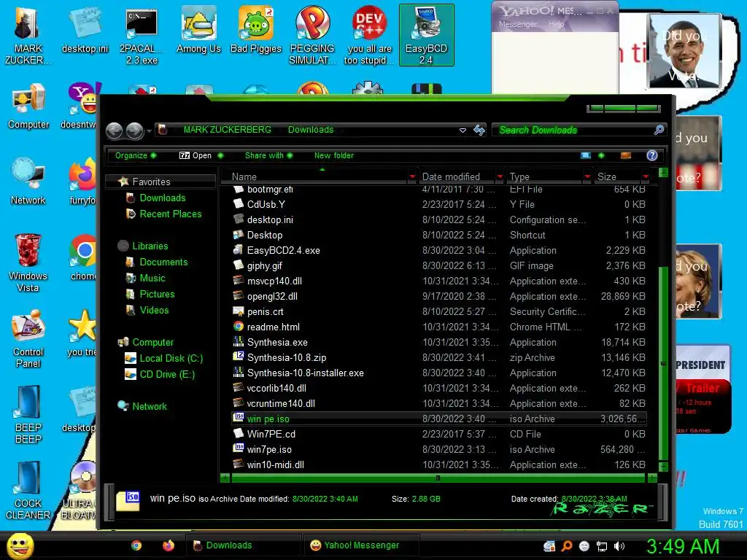Open the DEV C++ desktop shortcut

369,35
